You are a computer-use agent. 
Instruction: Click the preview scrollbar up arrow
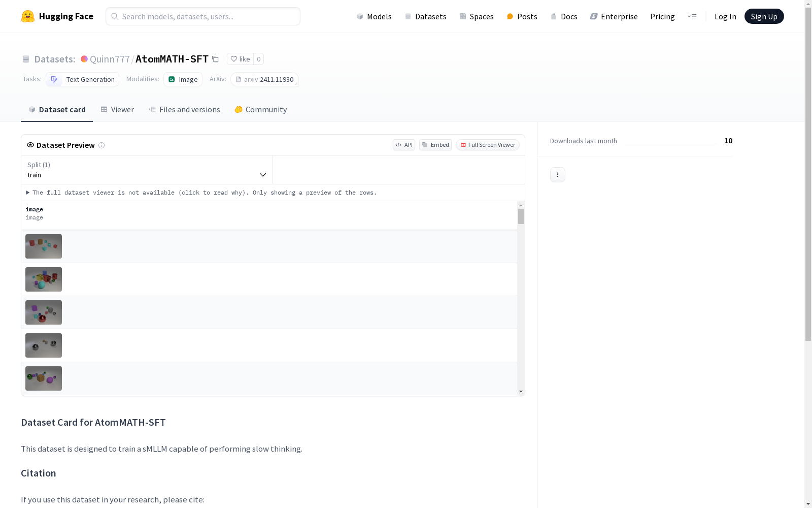(521, 205)
